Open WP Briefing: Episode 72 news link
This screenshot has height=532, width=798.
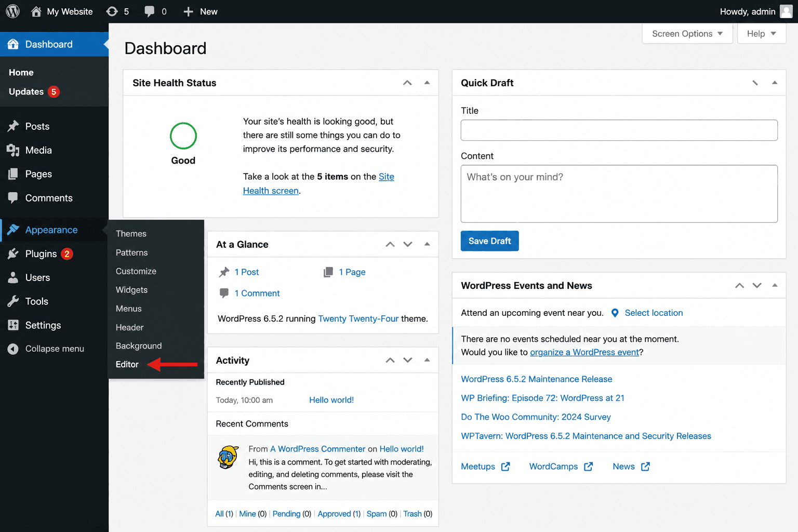(542, 398)
